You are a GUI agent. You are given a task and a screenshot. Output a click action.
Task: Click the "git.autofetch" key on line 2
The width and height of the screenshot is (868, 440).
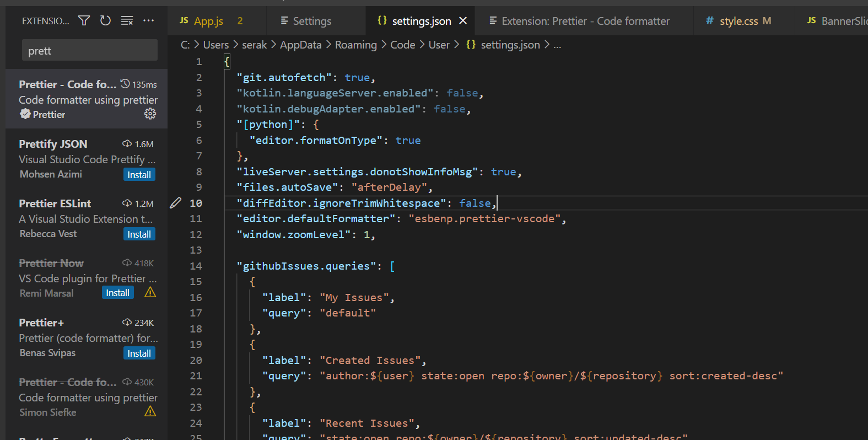pos(284,77)
